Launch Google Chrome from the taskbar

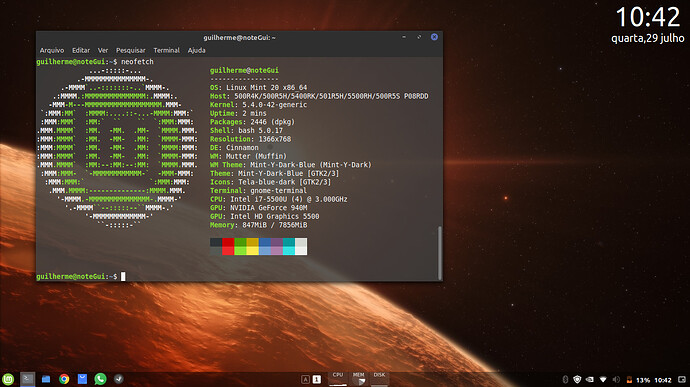[64, 379]
